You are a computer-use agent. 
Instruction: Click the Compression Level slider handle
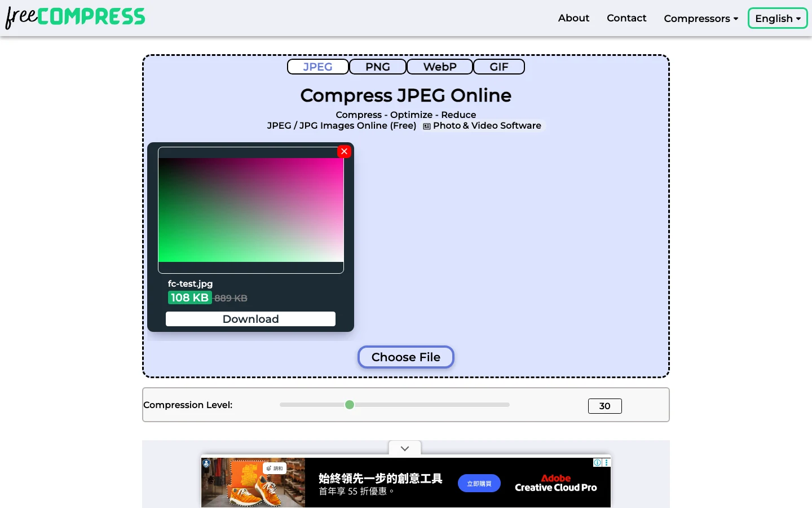click(x=350, y=405)
